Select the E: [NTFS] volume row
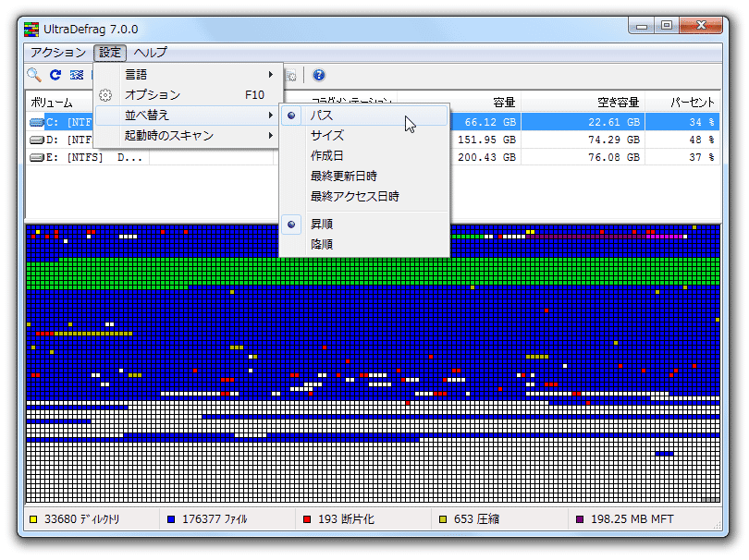 tap(373, 157)
